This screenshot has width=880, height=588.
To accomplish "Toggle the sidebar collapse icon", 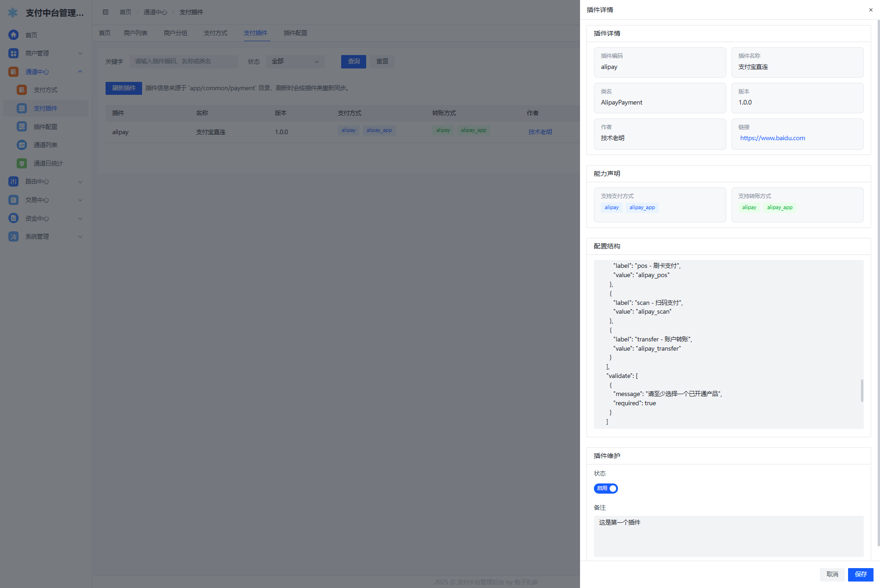I will 106,12.
